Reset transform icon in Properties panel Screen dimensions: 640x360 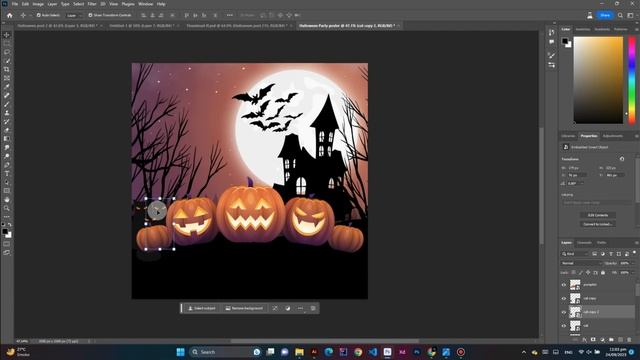(x=622, y=159)
